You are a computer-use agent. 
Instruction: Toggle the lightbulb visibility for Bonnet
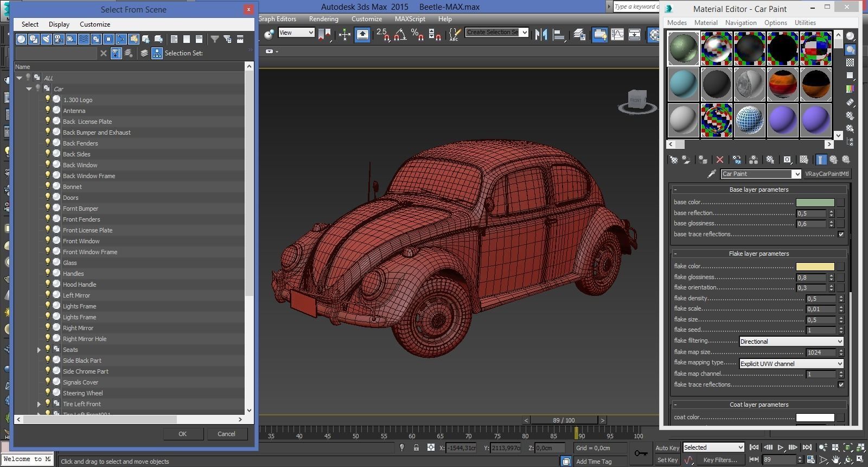click(48, 186)
